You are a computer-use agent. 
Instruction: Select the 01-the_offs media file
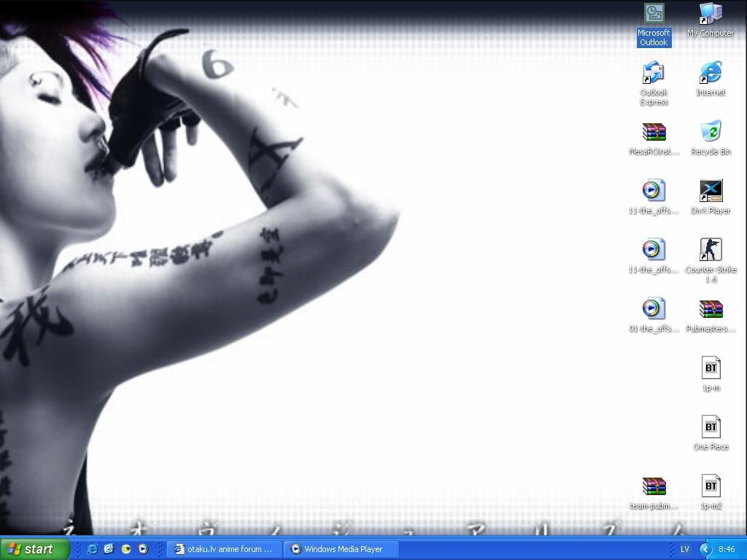tap(654, 315)
